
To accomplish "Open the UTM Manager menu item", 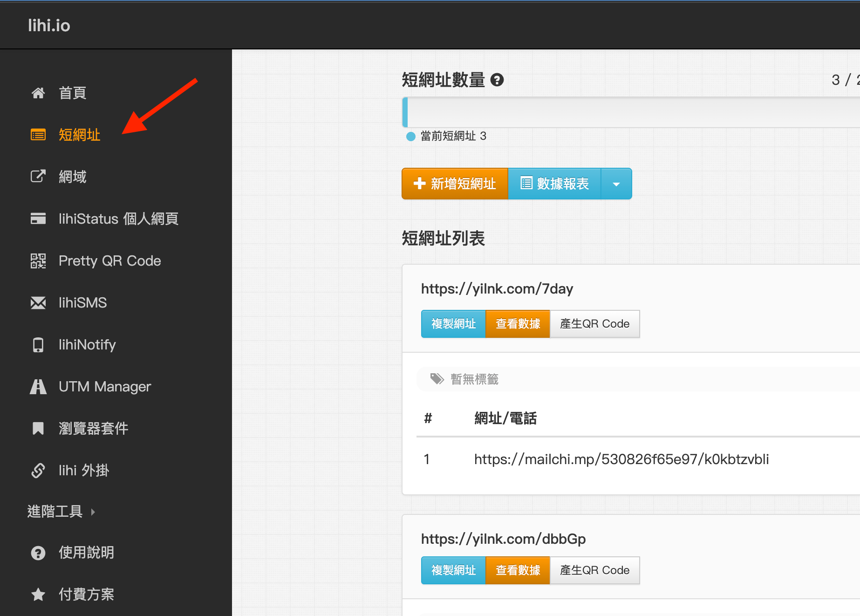I will click(105, 387).
